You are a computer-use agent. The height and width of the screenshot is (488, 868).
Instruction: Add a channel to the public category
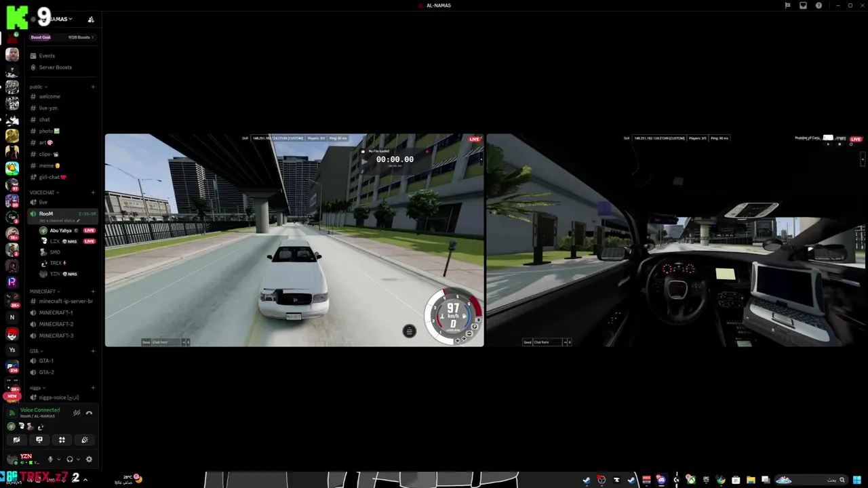coord(93,87)
